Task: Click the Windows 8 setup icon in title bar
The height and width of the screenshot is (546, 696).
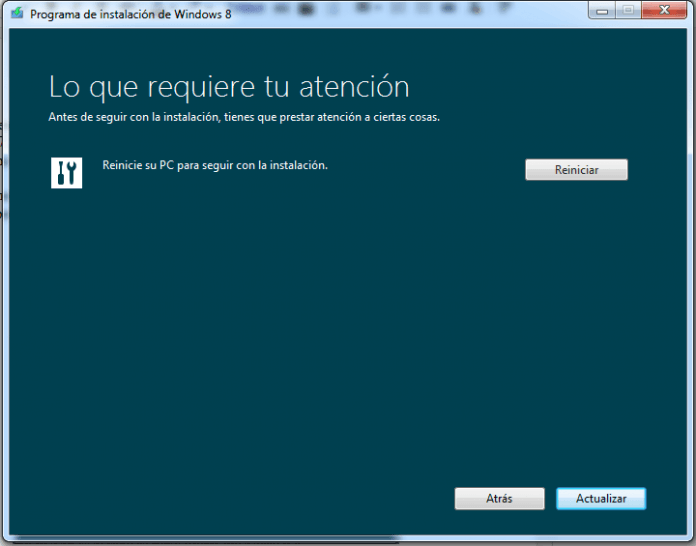Action: [x=17, y=13]
